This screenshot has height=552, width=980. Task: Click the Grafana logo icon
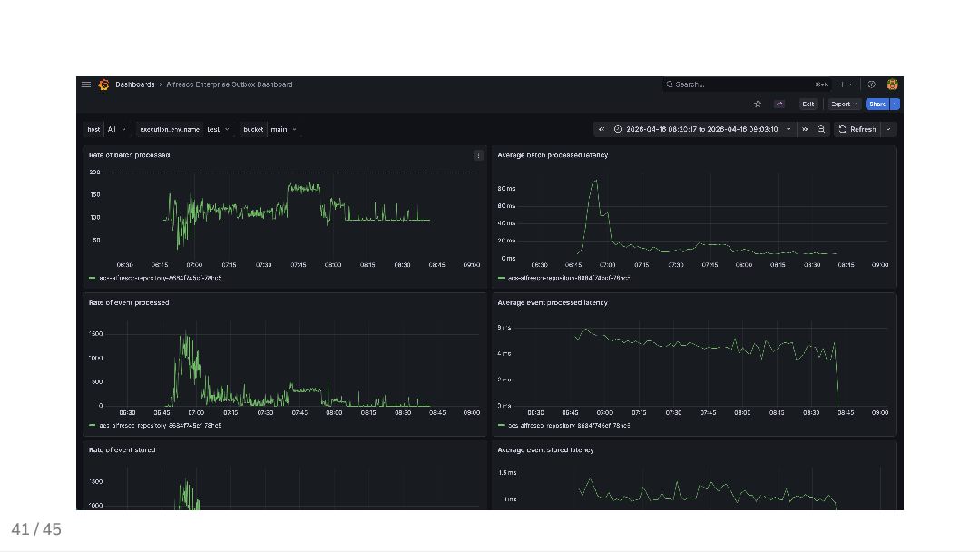tap(104, 84)
